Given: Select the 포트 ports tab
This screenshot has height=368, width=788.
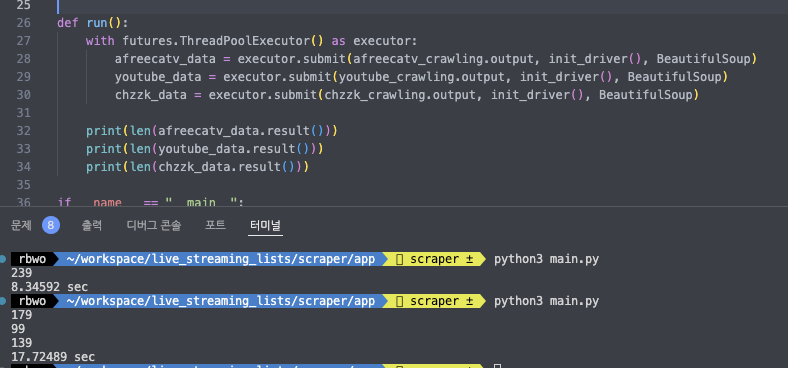Looking at the screenshot, I should [x=215, y=225].
